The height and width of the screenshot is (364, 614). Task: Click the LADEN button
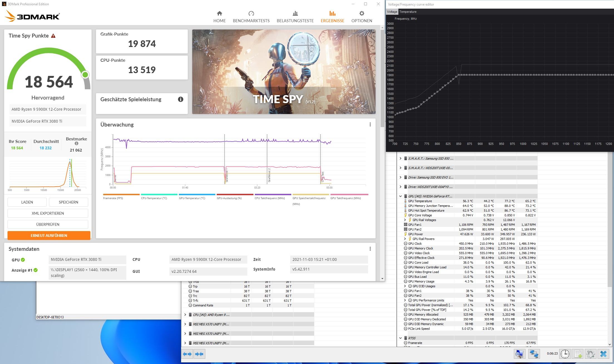point(27,202)
